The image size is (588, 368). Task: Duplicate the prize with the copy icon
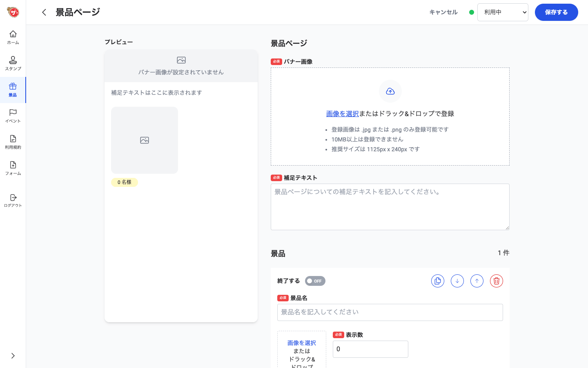tap(438, 281)
